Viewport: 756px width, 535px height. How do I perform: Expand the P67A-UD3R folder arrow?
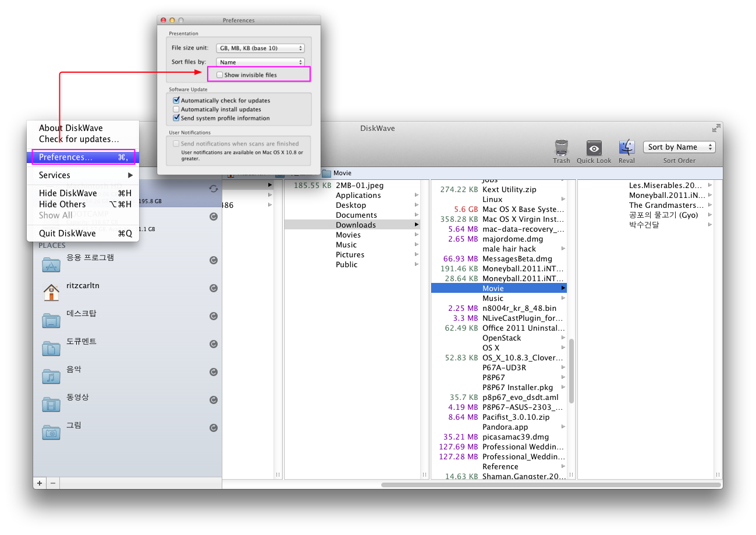pyautogui.click(x=563, y=368)
